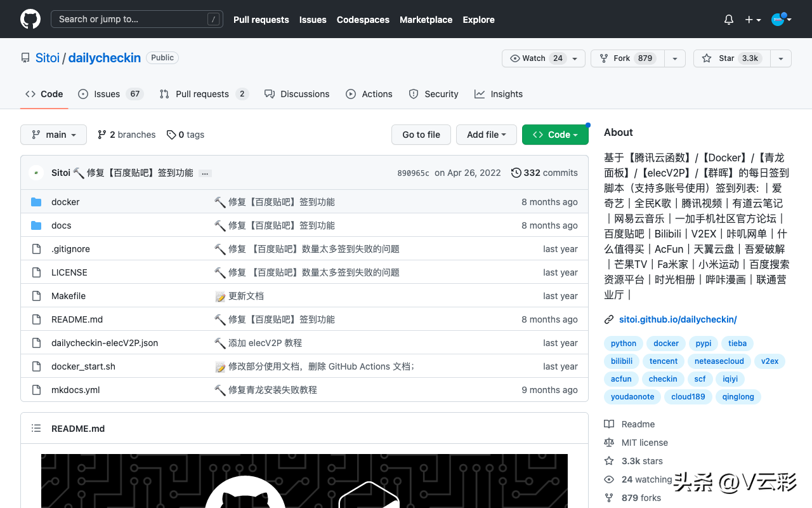The width and height of the screenshot is (812, 508).
Task: Click the branches icon beside 2 branches
Action: click(102, 135)
